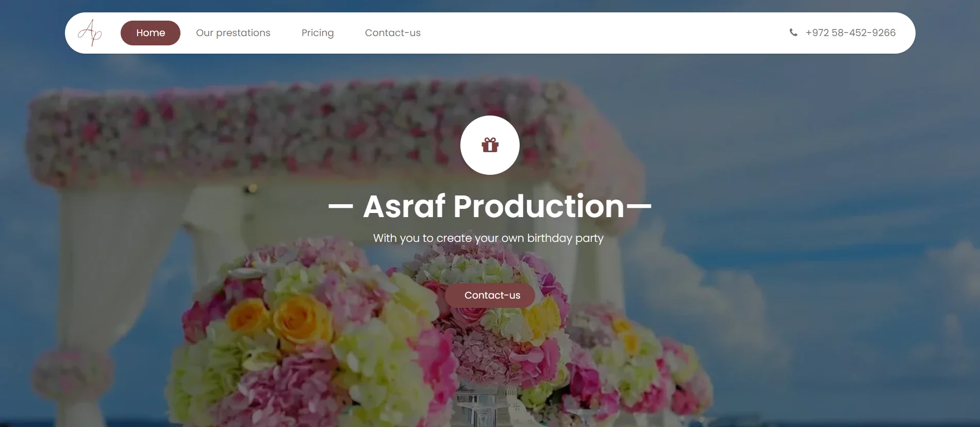The image size is (980, 427).
Task: Open the Our prestations page
Action: (233, 33)
